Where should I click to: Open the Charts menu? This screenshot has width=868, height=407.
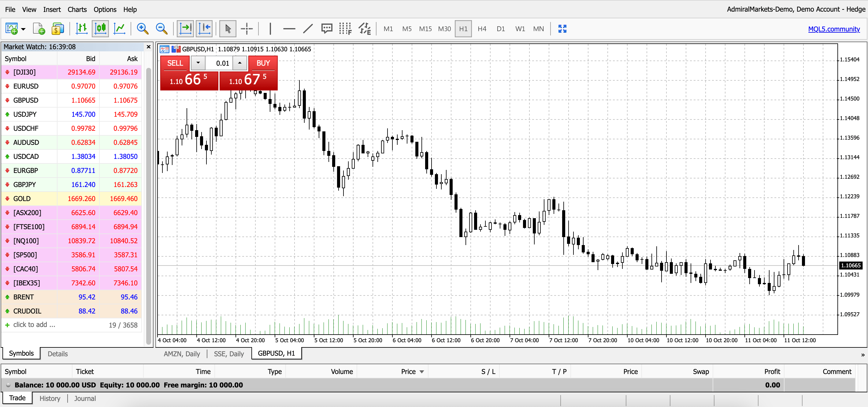(77, 9)
